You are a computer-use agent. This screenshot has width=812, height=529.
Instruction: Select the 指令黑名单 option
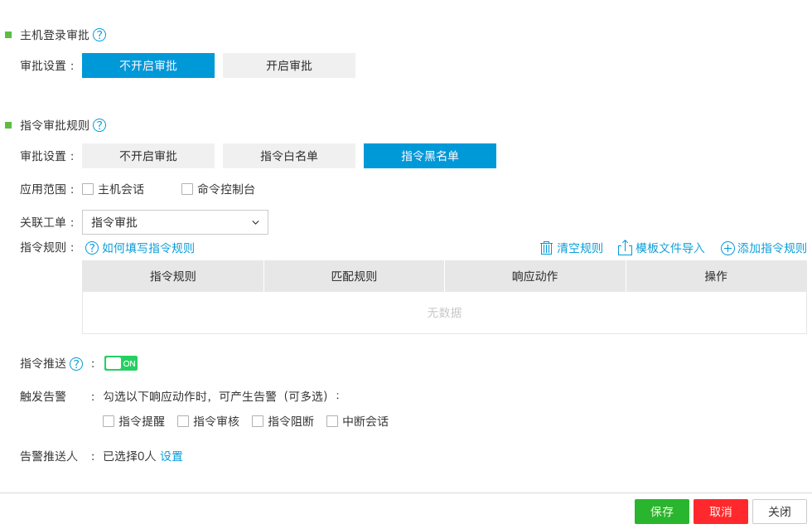coord(429,156)
